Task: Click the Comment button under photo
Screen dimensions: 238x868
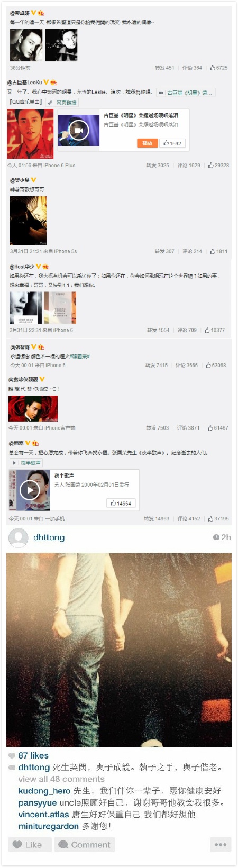Action: pos(85,845)
